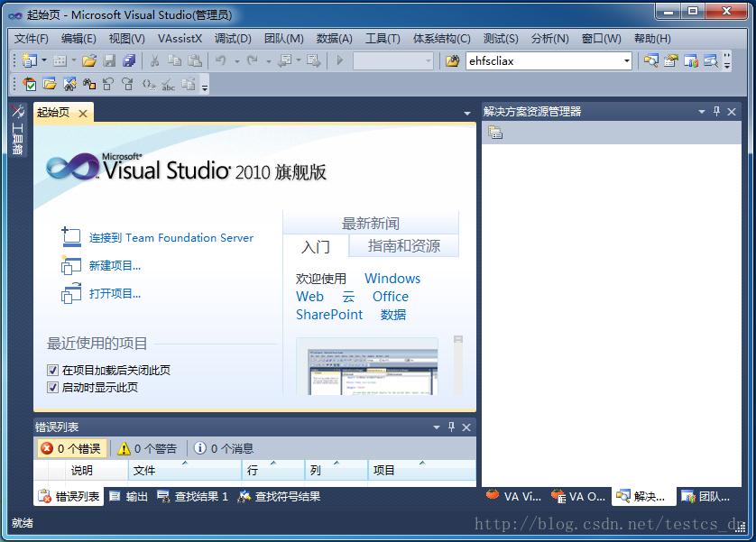Click the Visual Assist tomato options icon
The image size is (756, 542).
point(30,84)
